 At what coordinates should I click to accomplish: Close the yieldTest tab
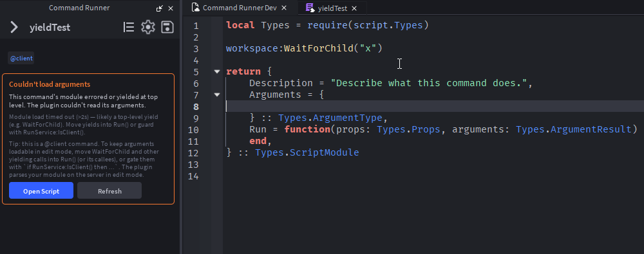pyautogui.click(x=354, y=8)
